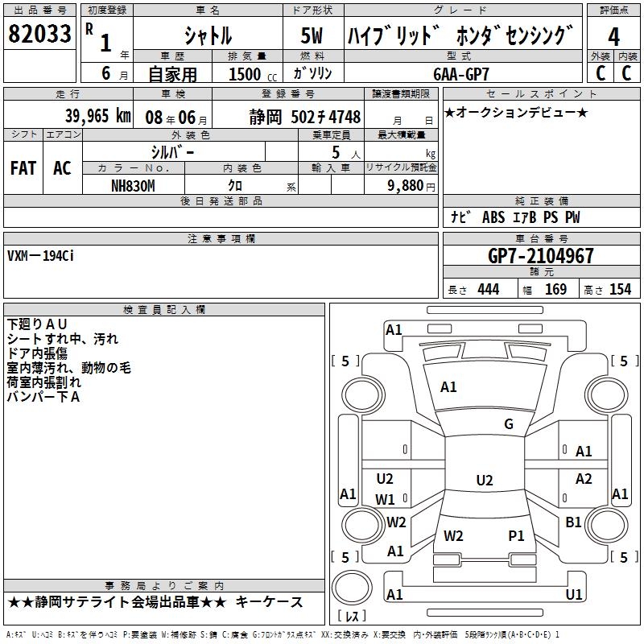Click the inspector note シートすれ中、汚れ
Viewport: 644px width, 644px height.
tap(63, 339)
